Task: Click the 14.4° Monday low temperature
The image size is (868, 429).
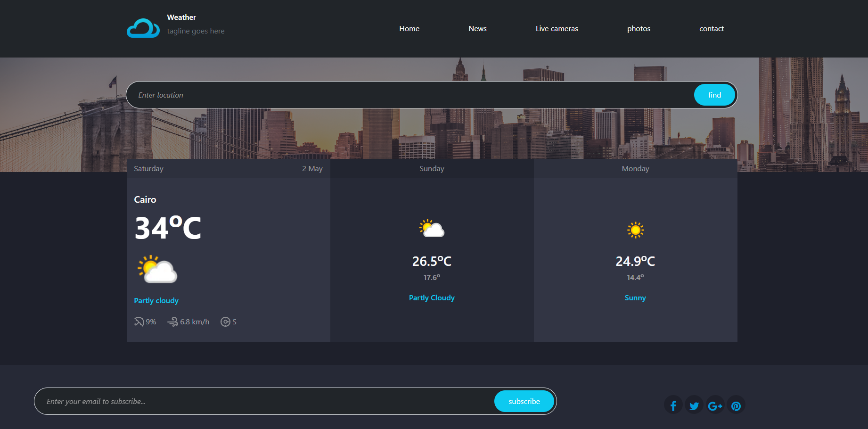Action: pyautogui.click(x=635, y=278)
